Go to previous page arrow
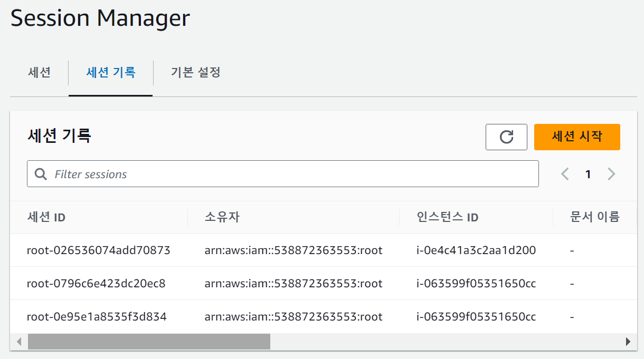This screenshot has width=644, height=359. tap(565, 174)
